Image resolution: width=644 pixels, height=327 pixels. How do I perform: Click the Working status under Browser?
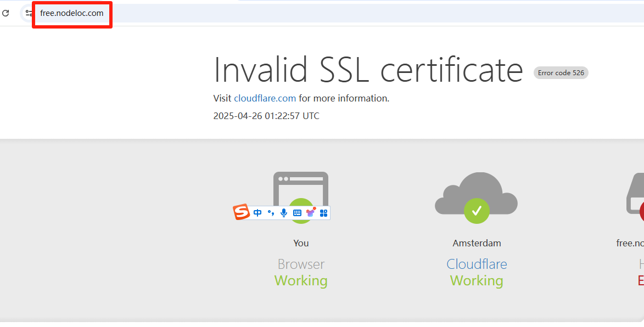point(301,280)
